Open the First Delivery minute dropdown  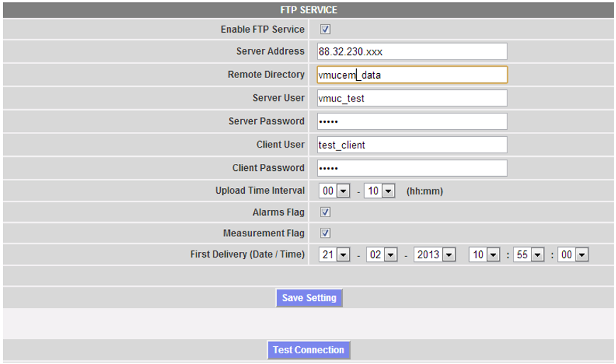click(529, 255)
